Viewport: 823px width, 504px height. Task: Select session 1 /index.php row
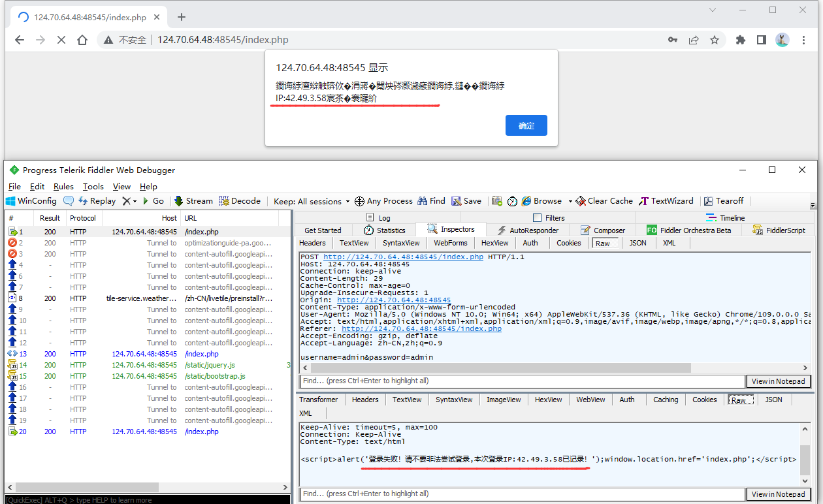coord(148,232)
